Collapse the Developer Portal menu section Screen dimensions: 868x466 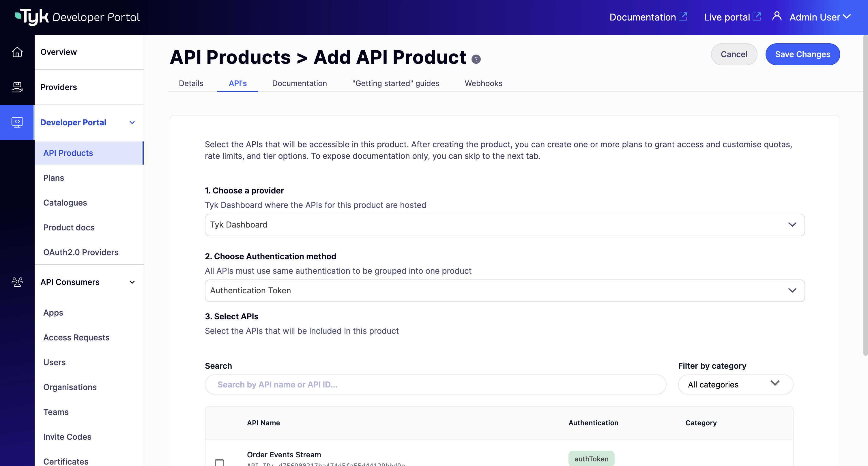tap(132, 122)
